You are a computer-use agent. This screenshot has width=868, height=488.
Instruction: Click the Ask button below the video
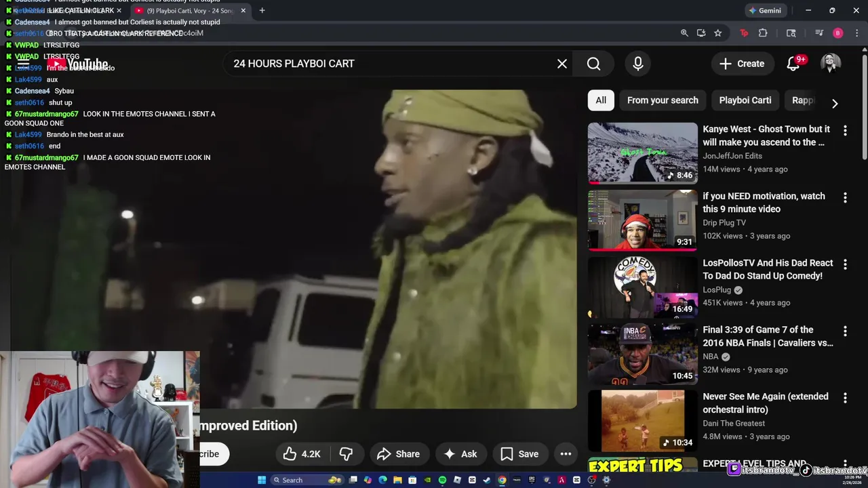(x=460, y=454)
